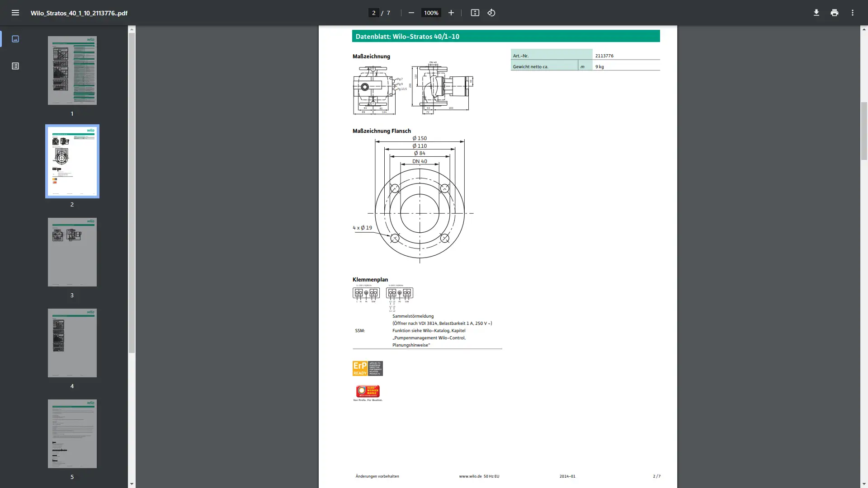Click the zoom in plus icon

coord(451,13)
